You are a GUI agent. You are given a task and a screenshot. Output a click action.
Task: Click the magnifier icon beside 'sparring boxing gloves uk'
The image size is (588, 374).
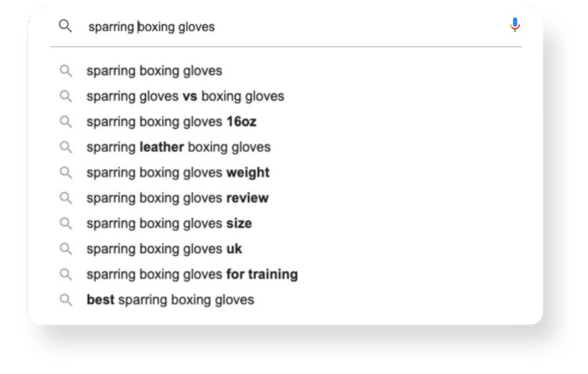coord(66,249)
